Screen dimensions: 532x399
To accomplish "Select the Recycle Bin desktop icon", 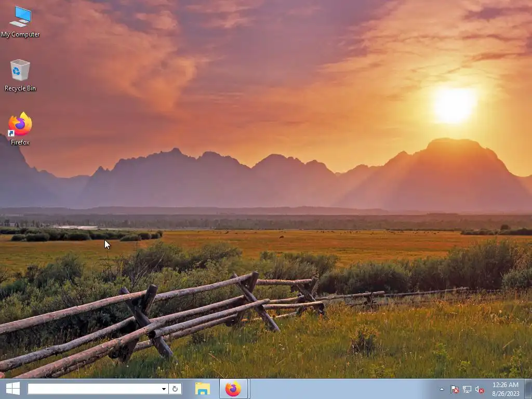I will 20,75.
